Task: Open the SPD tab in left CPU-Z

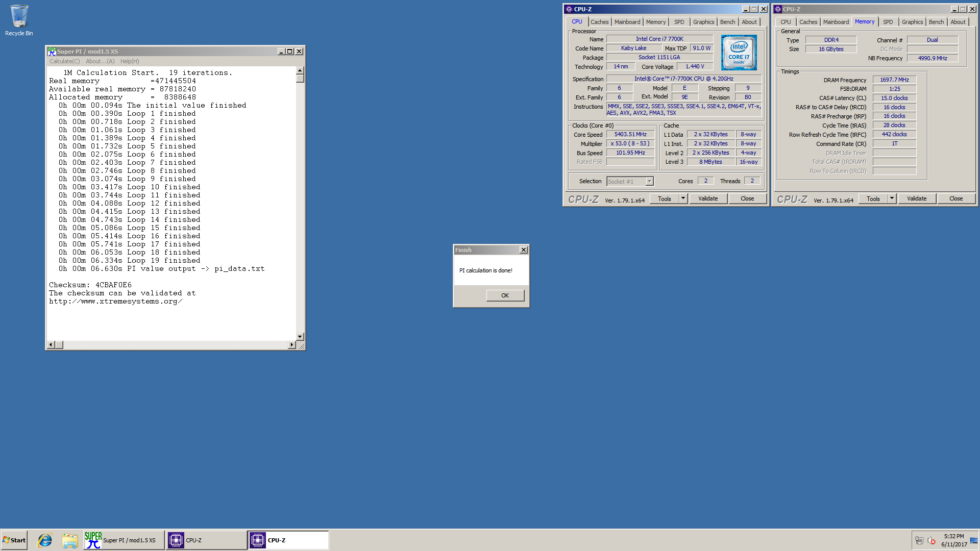Action: (x=679, y=22)
